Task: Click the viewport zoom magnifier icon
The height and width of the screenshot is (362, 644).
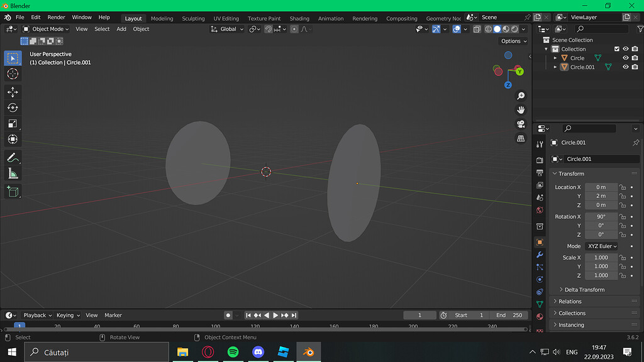Action: (x=521, y=96)
